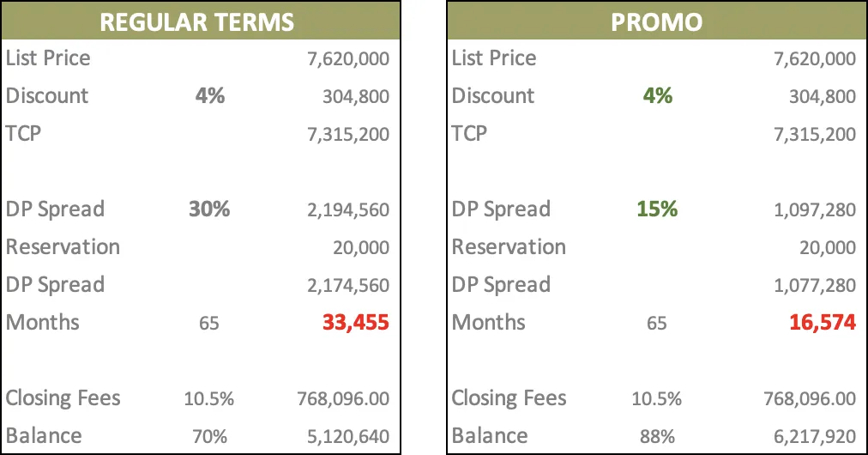
Task: Select the red 33,455 monthly amount
Action: point(355,323)
